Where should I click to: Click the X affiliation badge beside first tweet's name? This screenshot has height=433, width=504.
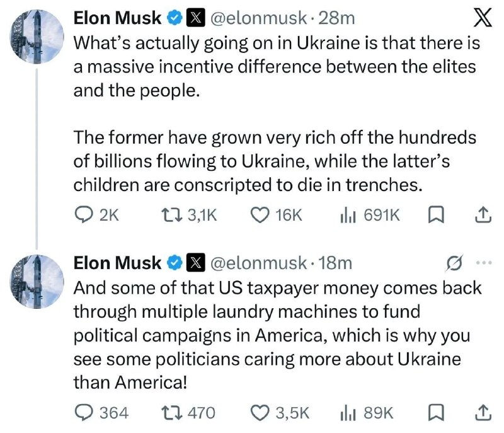pyautogui.click(x=196, y=18)
